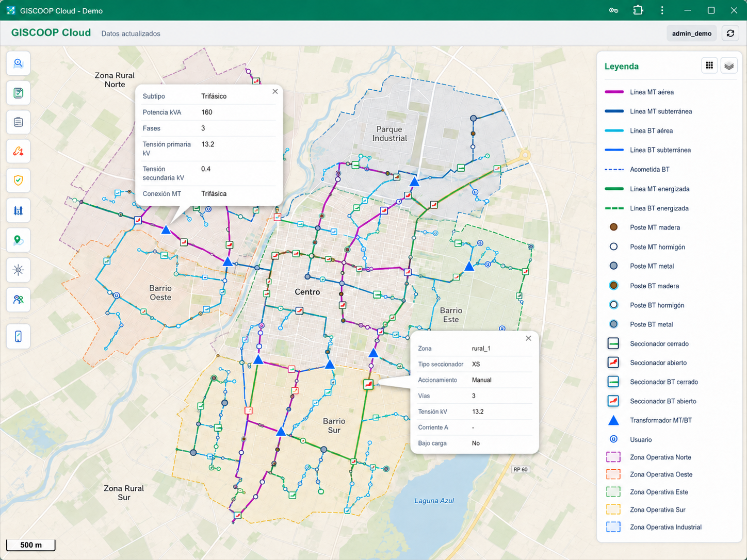Click the 500 m scale bar
The width and height of the screenshot is (747, 560).
[31, 545]
